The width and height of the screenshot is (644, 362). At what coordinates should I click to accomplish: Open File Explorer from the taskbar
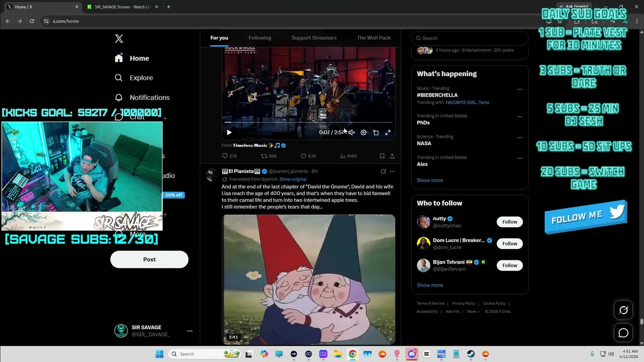click(338, 354)
